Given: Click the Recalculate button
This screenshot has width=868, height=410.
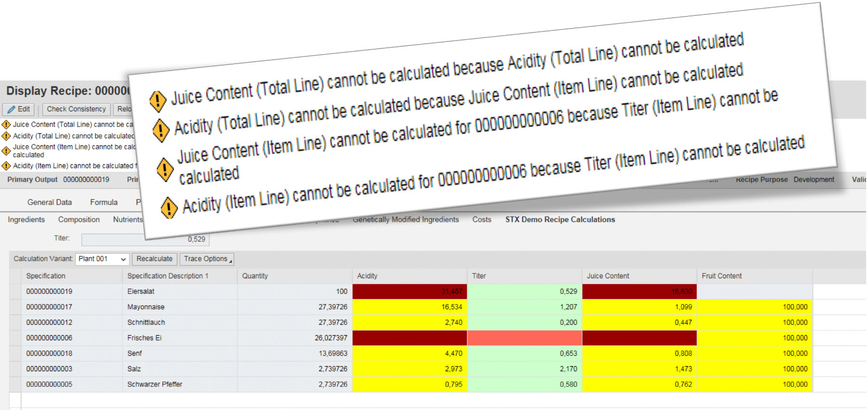Looking at the screenshot, I should [x=154, y=259].
